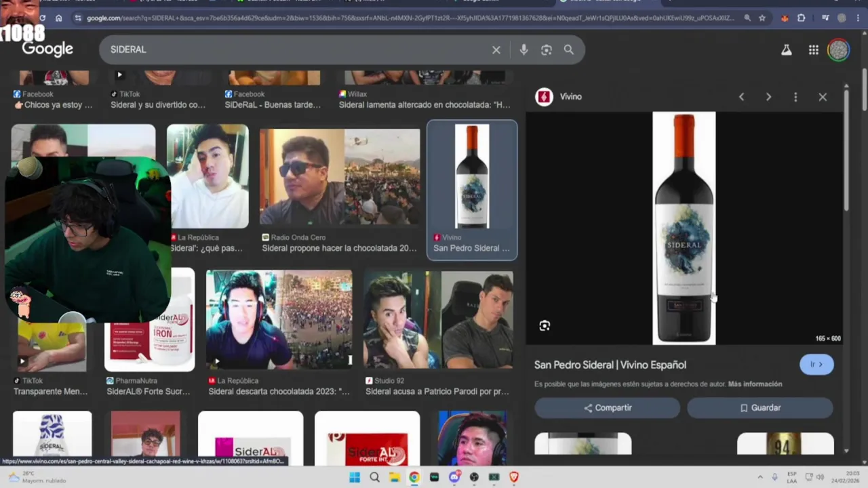868x488 pixels.
Task: Open Chrome extensions puzzle icon
Action: (802, 18)
